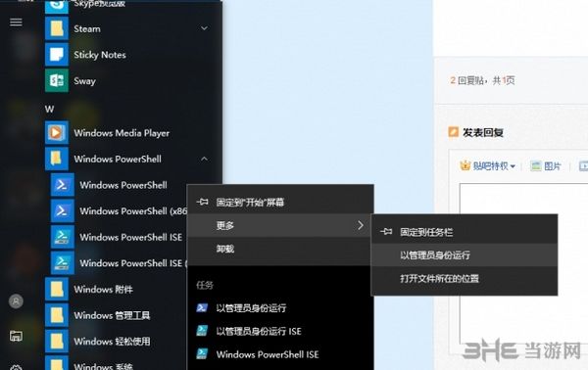Click the 图片 button in reply toolbar
Viewport: 588px width, 370px height.
[546, 165]
